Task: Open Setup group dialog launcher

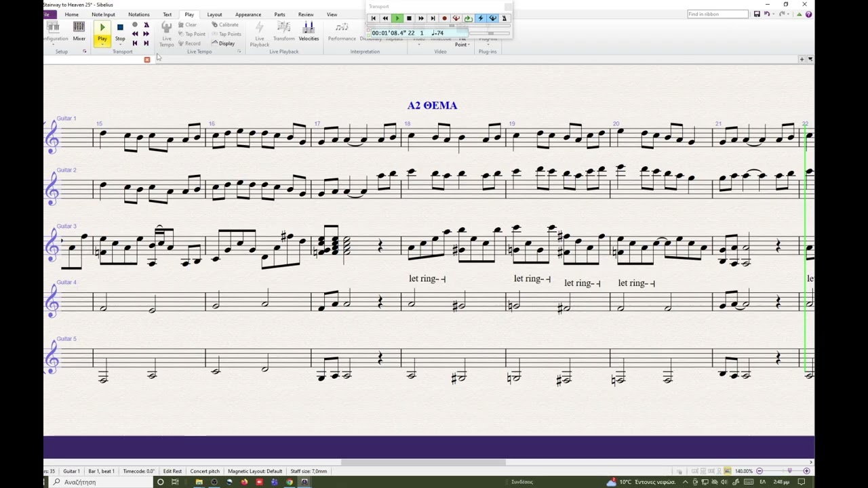Action: pyautogui.click(x=85, y=52)
